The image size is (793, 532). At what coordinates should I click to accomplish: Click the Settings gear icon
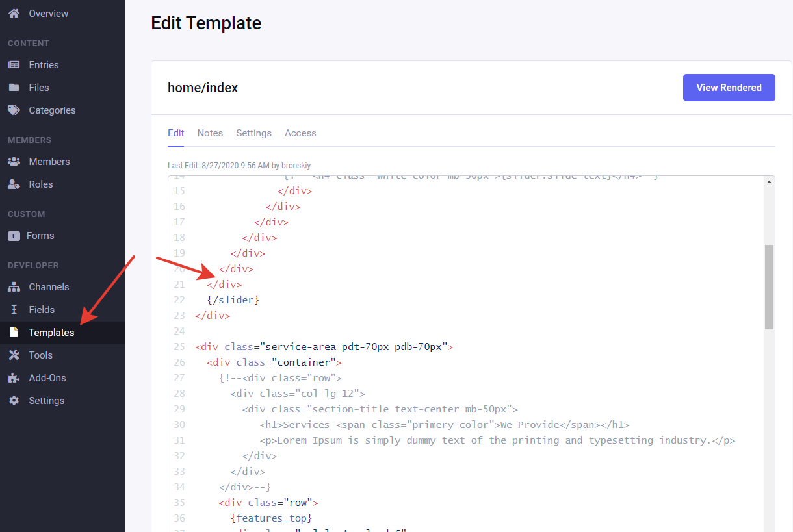(14, 401)
